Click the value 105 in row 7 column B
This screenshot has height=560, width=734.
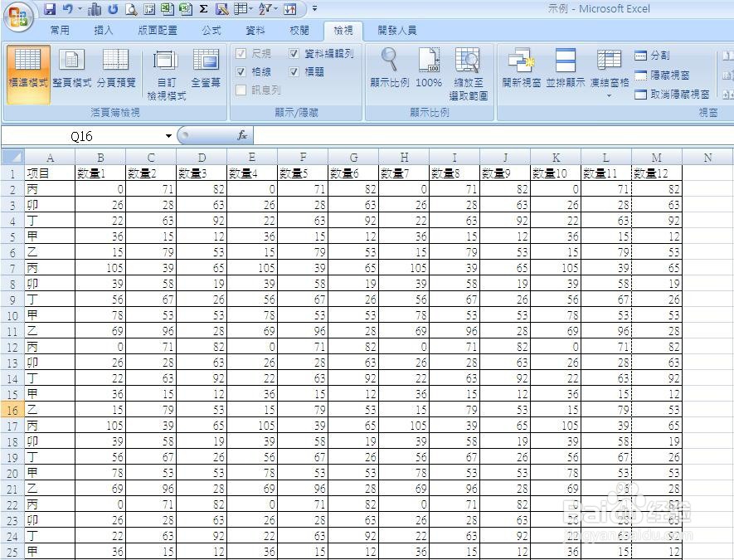click(100, 268)
